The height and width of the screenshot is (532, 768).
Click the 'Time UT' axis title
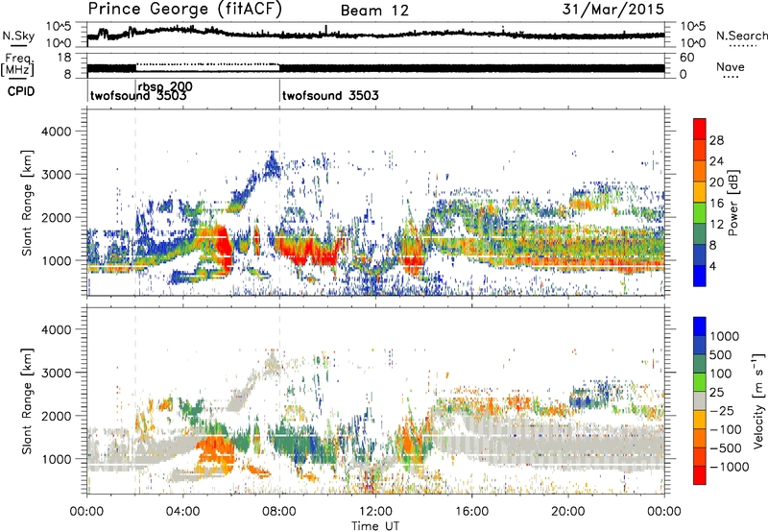375,526
